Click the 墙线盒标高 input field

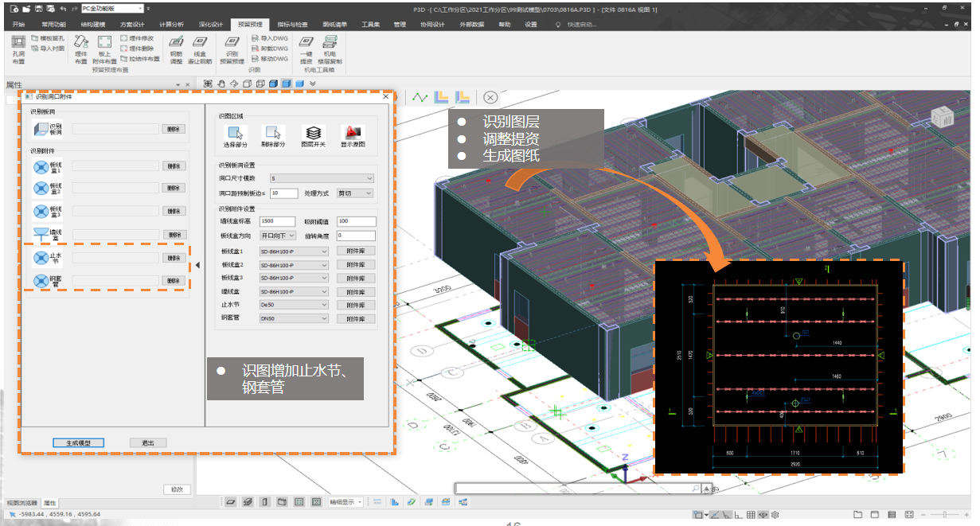click(x=278, y=221)
